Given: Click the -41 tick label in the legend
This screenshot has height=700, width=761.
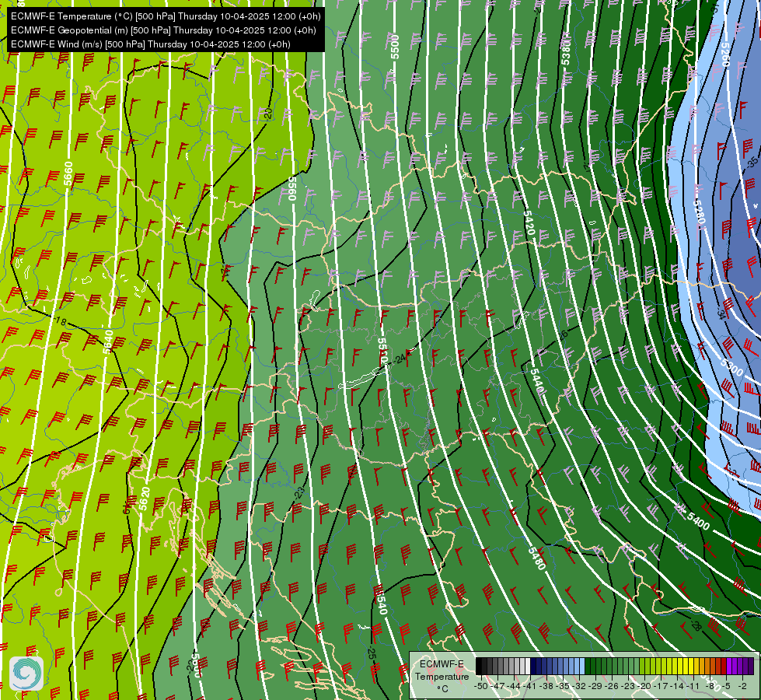Looking at the screenshot, I should click(x=530, y=685).
